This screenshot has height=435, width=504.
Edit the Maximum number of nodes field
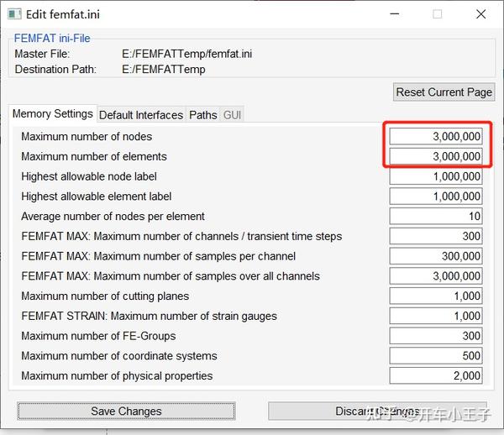(436, 137)
